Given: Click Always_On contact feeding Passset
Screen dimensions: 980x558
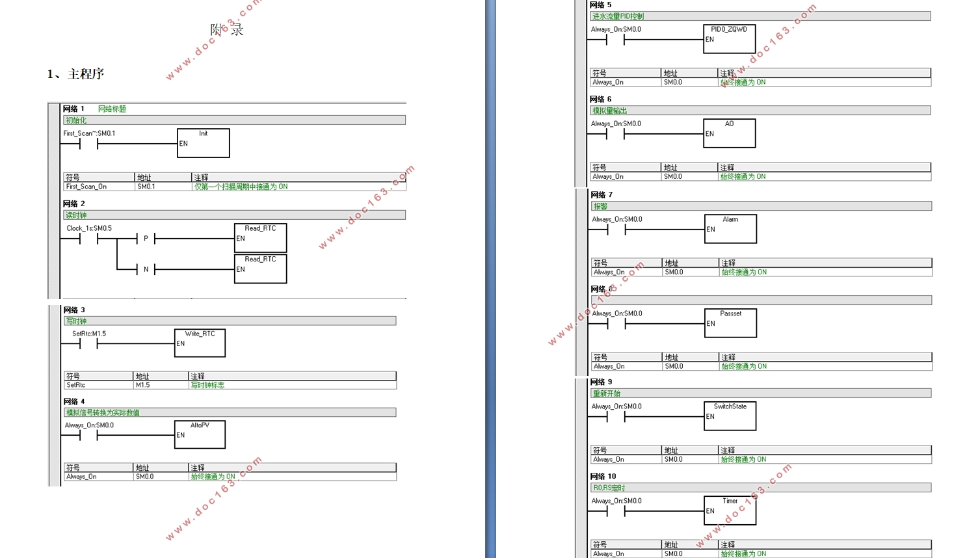Looking at the screenshot, I should pos(616,324).
